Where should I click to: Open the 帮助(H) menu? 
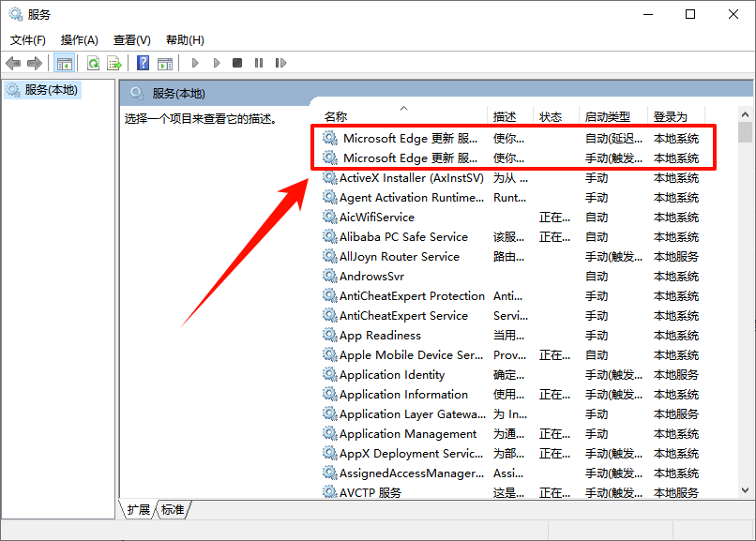[x=185, y=40]
